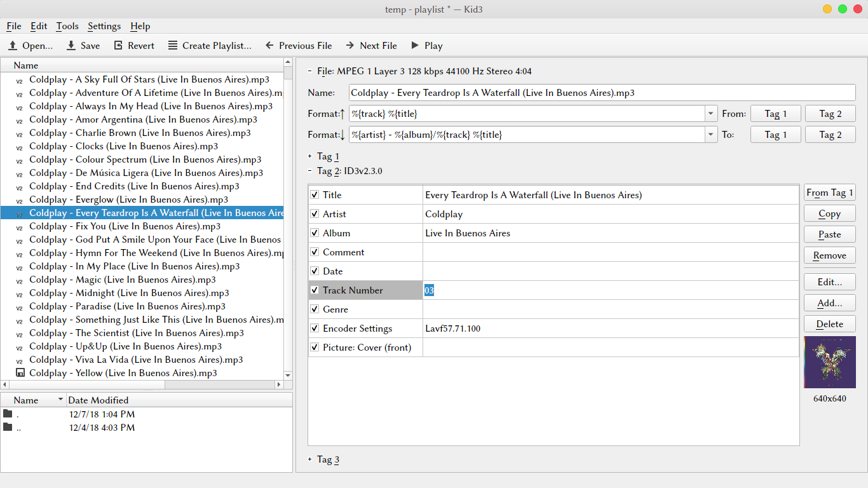Click the file list vertical scrollbar
The width and height of the screenshot is (868, 488).
(288, 220)
